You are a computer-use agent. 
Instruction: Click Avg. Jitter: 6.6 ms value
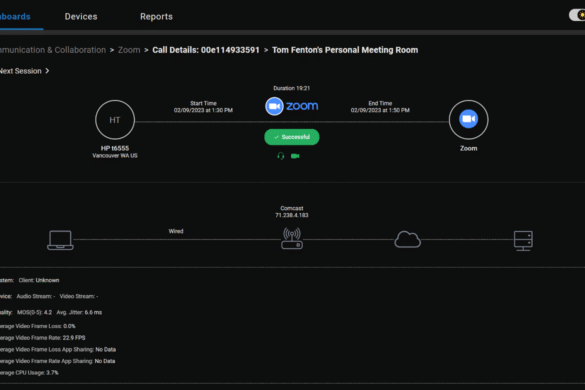(79, 312)
